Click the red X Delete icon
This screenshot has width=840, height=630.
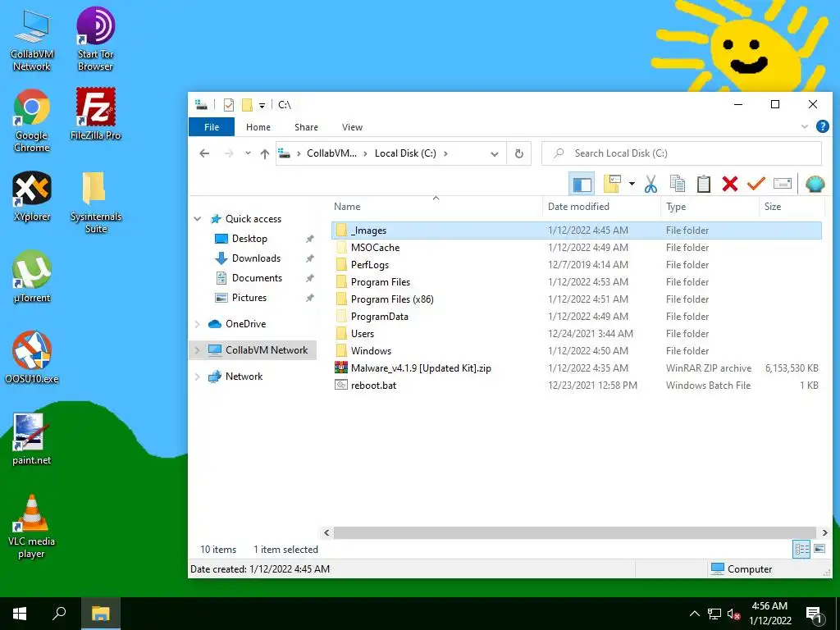[729, 184]
